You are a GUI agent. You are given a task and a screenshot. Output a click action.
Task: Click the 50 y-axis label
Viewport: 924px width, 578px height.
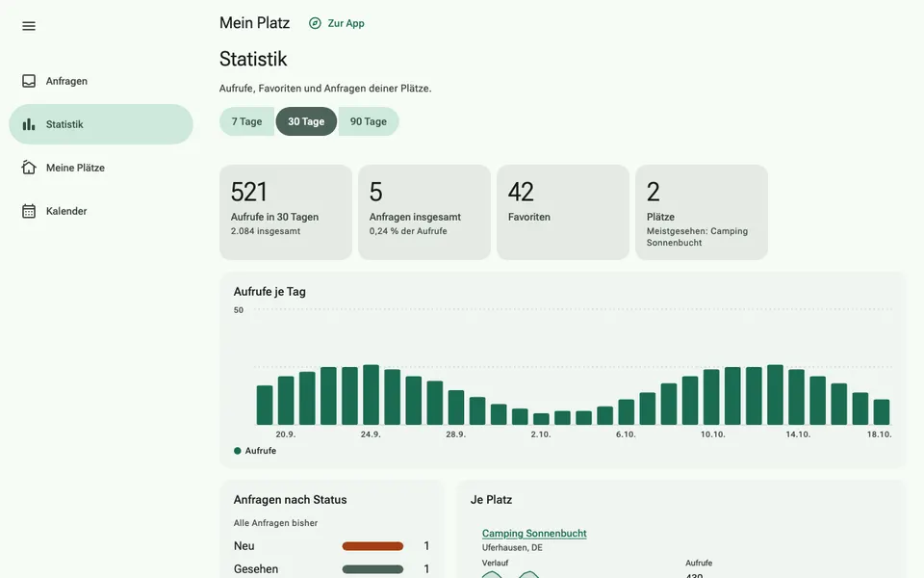238,309
